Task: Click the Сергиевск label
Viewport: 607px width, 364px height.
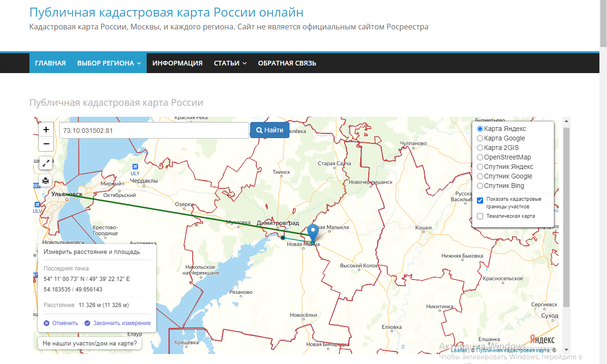Action: (x=544, y=304)
